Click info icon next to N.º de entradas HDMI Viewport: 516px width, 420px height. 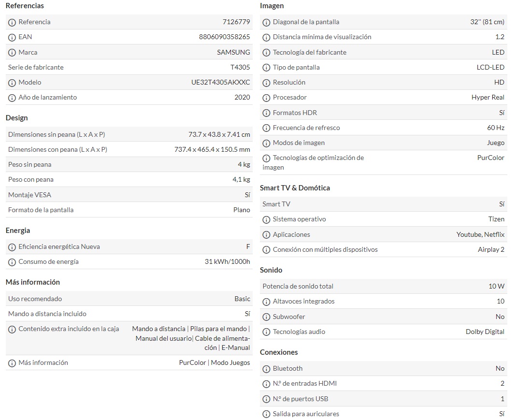(266, 384)
